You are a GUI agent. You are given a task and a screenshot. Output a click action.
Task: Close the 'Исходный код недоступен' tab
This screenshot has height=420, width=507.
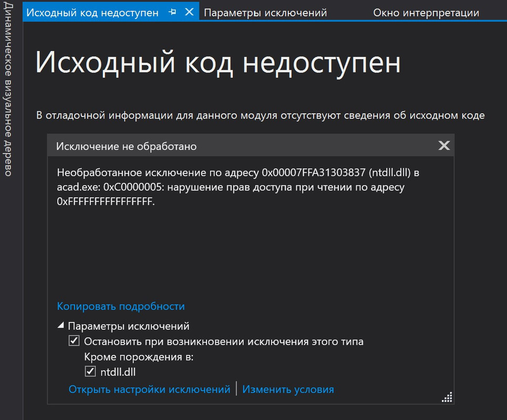point(189,12)
